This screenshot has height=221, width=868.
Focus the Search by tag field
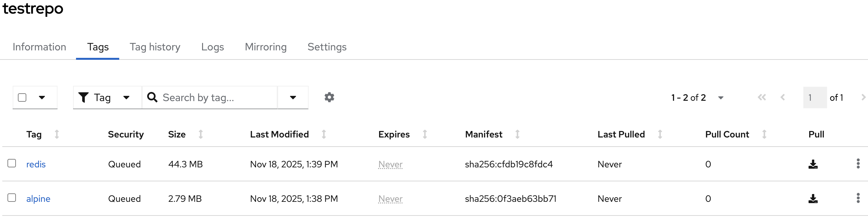coord(216,98)
